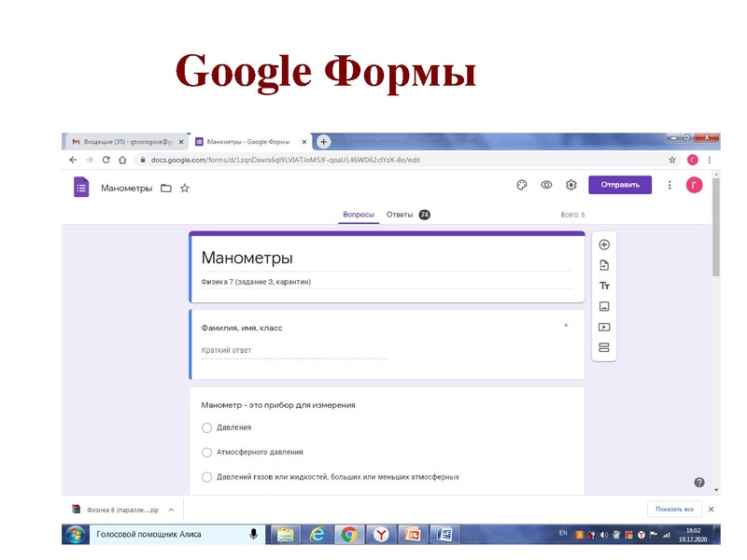Open form settings with the gear icon

(571, 186)
